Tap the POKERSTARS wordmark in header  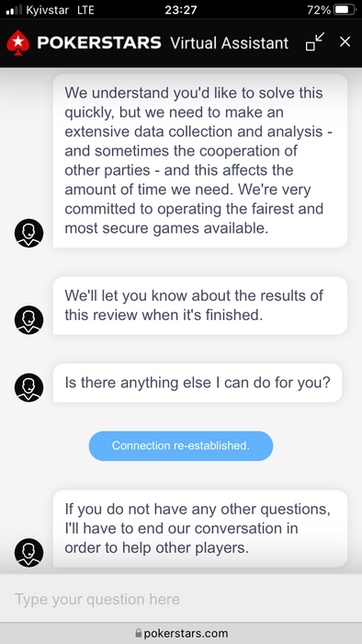[99, 42]
